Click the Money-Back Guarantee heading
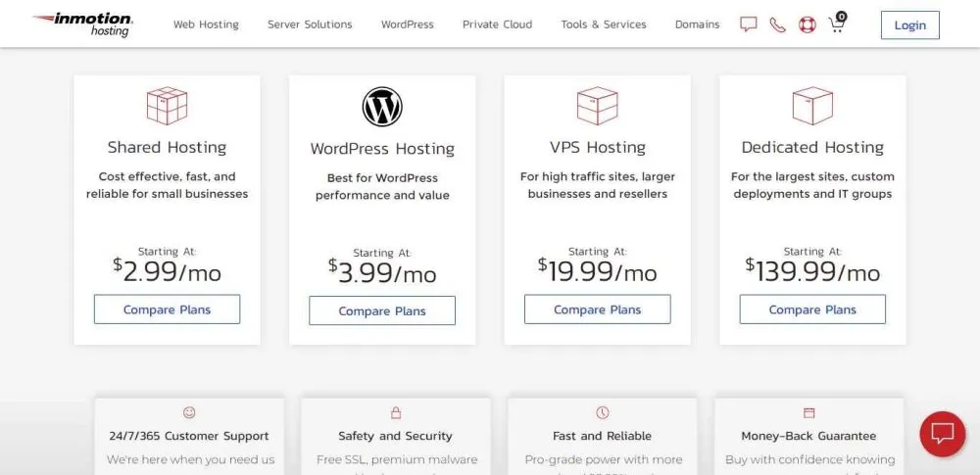The image size is (980, 475). 808,436
